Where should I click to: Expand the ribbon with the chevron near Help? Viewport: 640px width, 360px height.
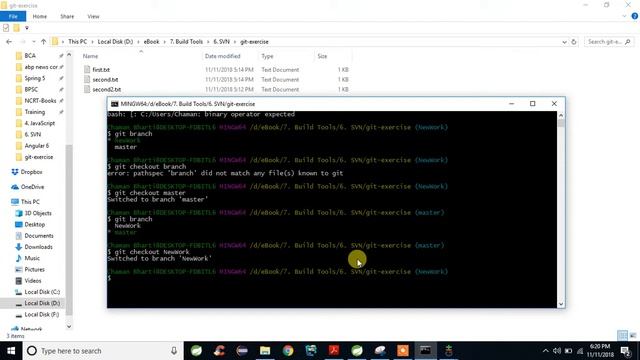pyautogui.click(x=624, y=16)
